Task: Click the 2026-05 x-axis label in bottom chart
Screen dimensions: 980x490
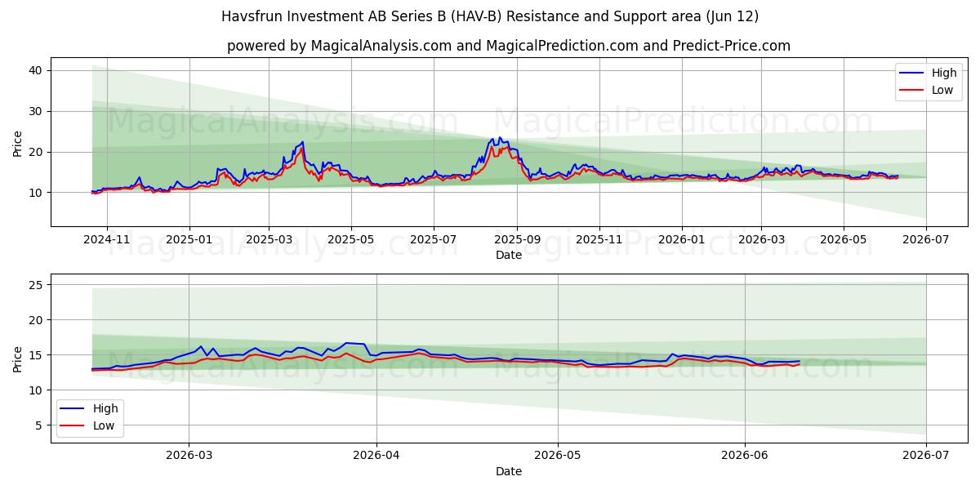Action: click(x=559, y=457)
